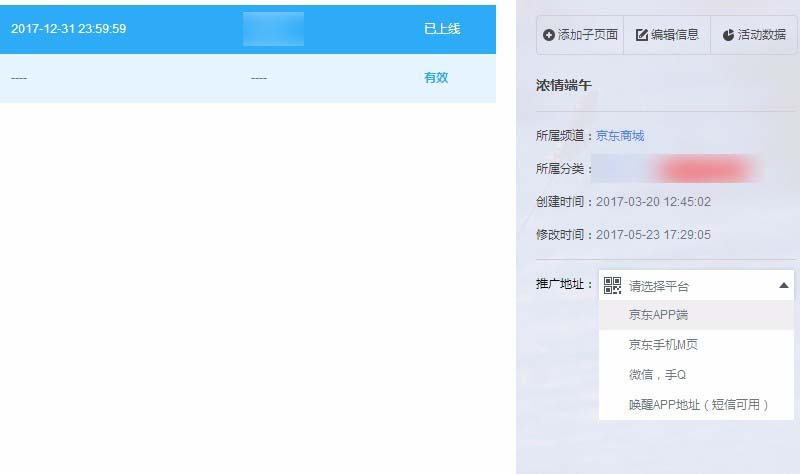Collapse the 请选择平台 dropdown arrow
This screenshot has height=474, width=800.
784,286
